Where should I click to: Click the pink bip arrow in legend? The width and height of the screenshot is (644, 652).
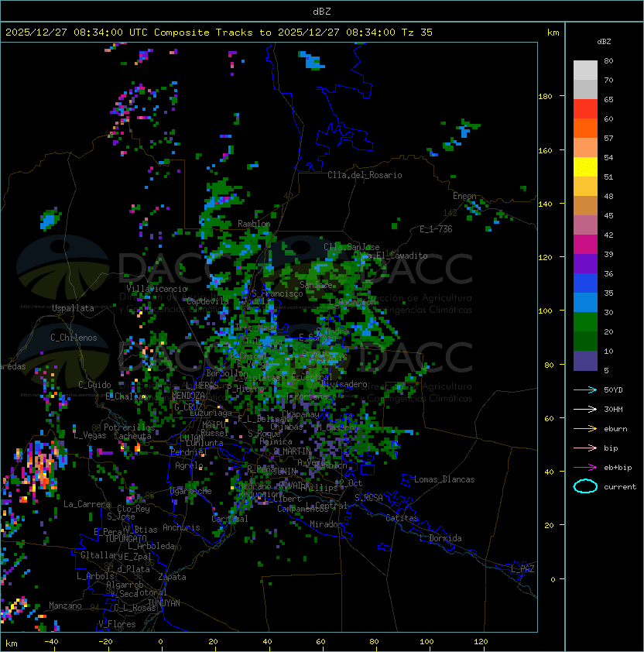click(x=585, y=448)
